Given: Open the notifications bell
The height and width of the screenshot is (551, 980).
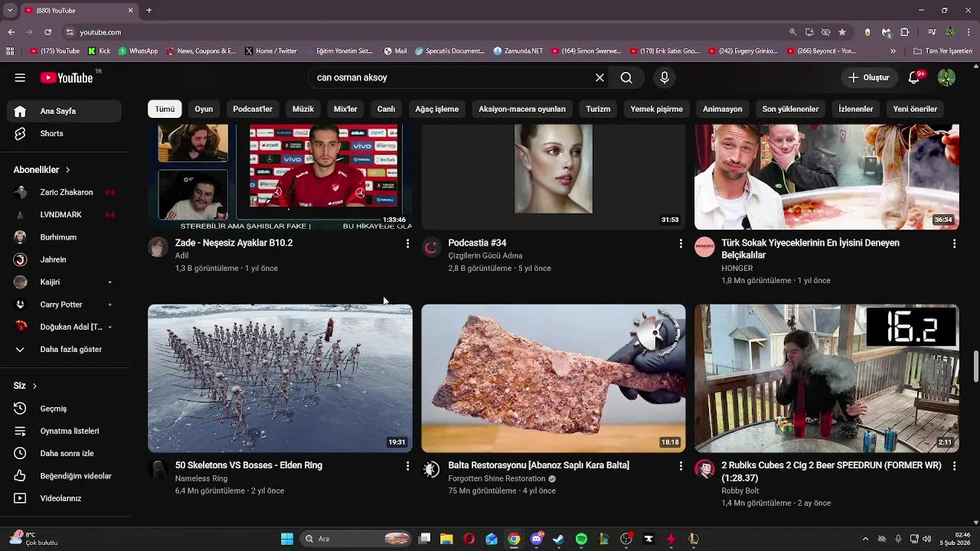Looking at the screenshot, I should click(x=913, y=77).
